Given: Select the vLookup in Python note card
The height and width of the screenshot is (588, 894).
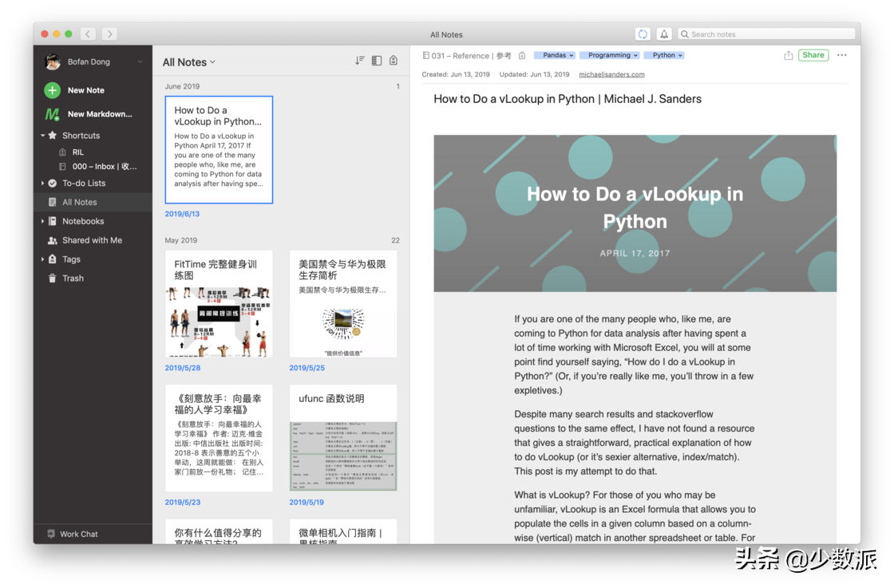Looking at the screenshot, I should [x=219, y=150].
